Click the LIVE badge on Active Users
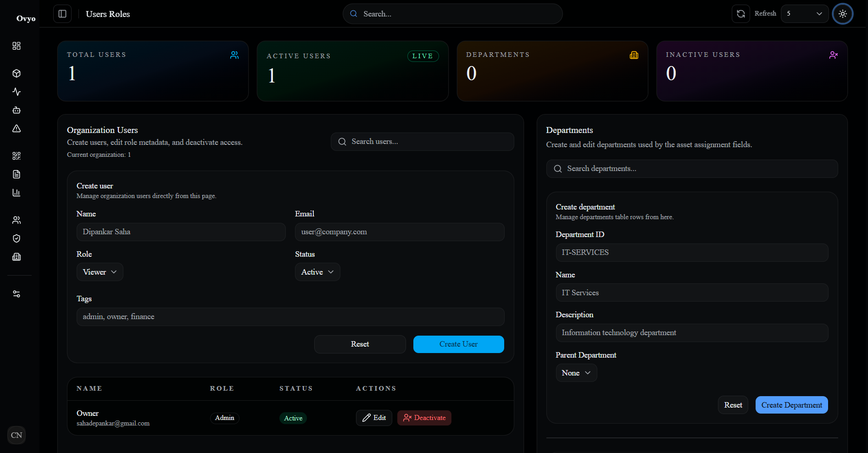Image resolution: width=868 pixels, height=453 pixels. pos(423,56)
